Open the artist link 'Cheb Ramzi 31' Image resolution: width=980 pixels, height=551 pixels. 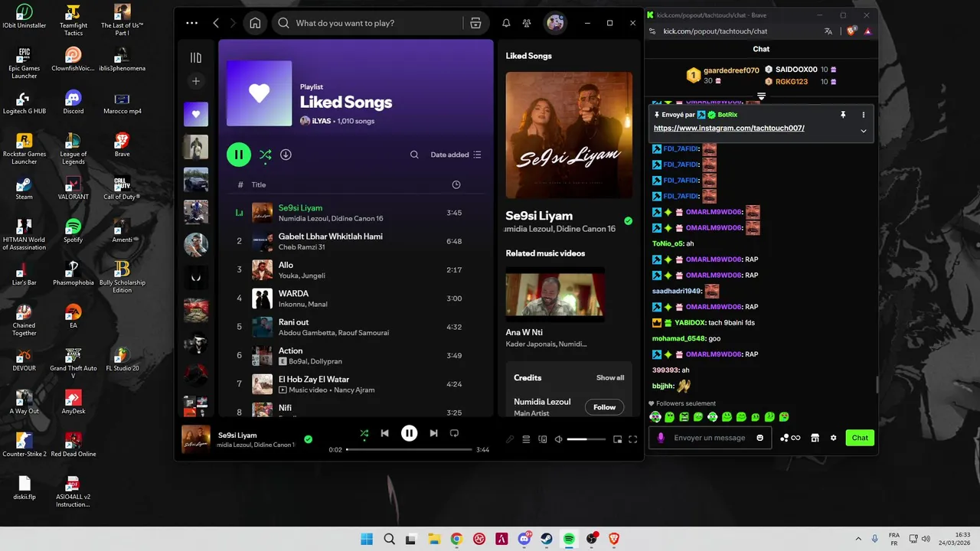point(302,247)
